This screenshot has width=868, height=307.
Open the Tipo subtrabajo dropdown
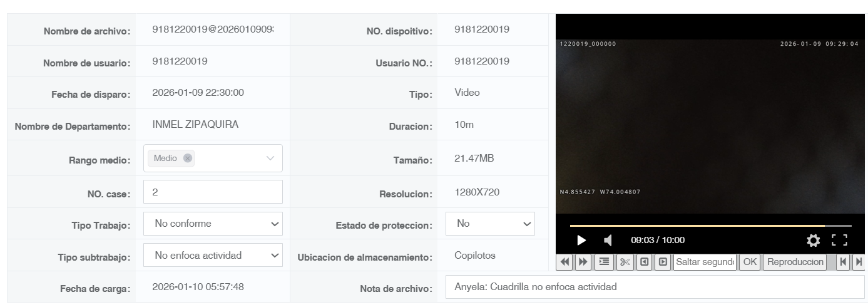coord(213,255)
